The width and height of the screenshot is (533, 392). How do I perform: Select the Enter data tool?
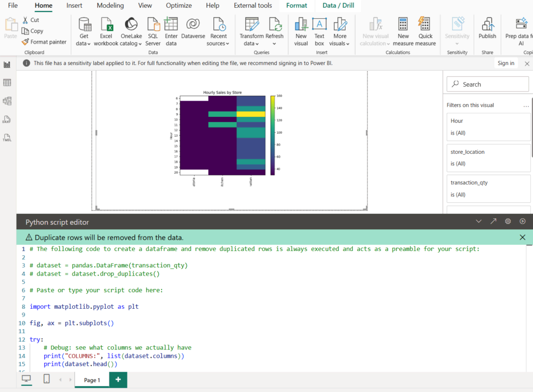[x=171, y=31]
